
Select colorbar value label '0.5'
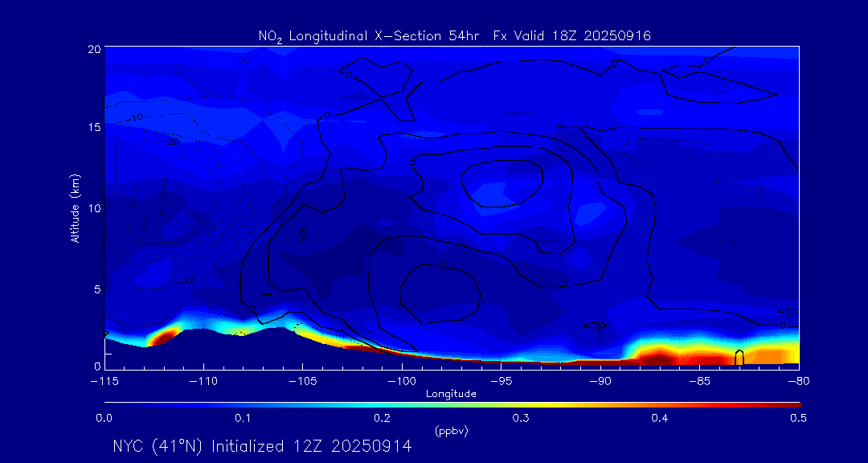tap(798, 418)
